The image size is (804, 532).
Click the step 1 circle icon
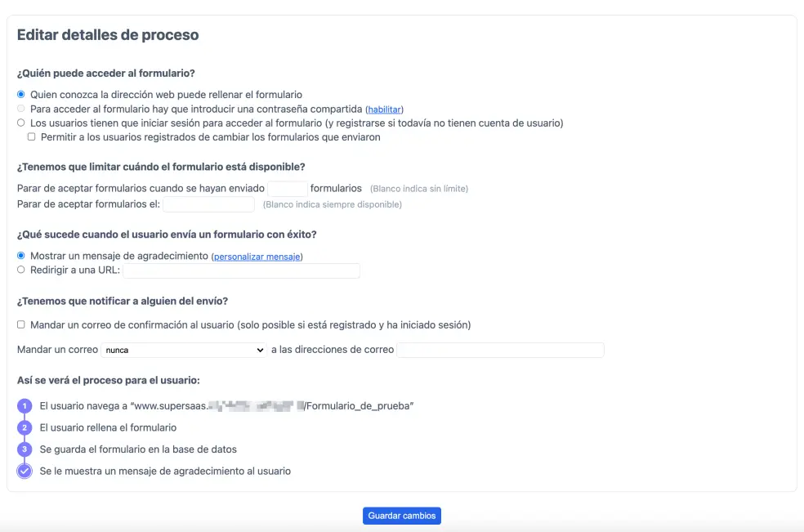[24, 406]
